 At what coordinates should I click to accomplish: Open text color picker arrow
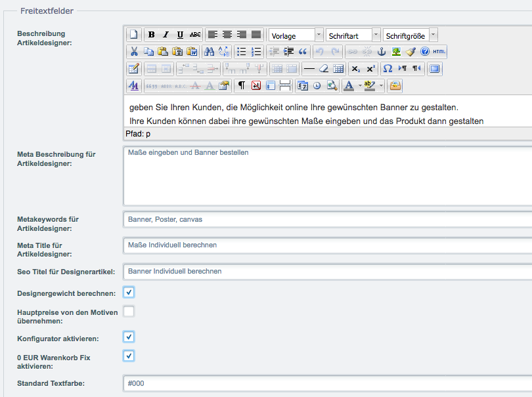(359, 85)
